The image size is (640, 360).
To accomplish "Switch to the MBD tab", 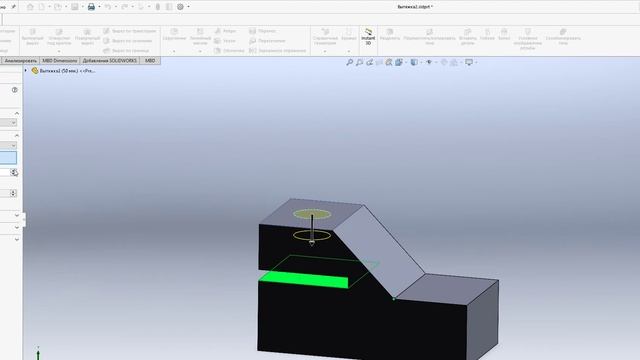I will [150, 60].
